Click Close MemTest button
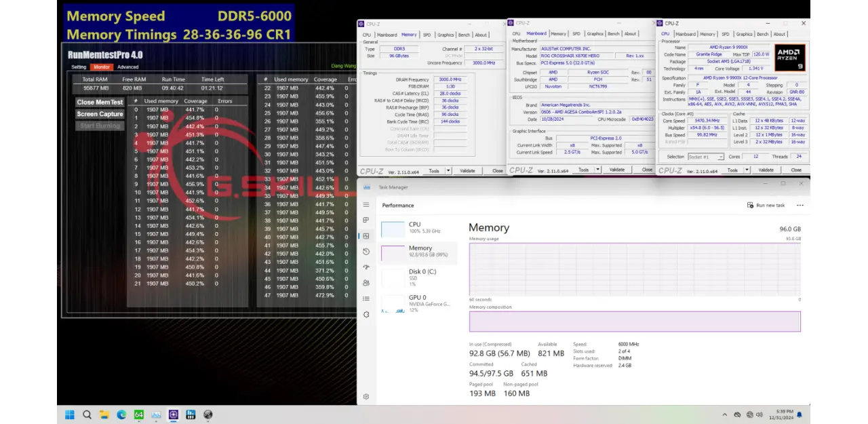Screen dimensions: 868x424 [100, 102]
